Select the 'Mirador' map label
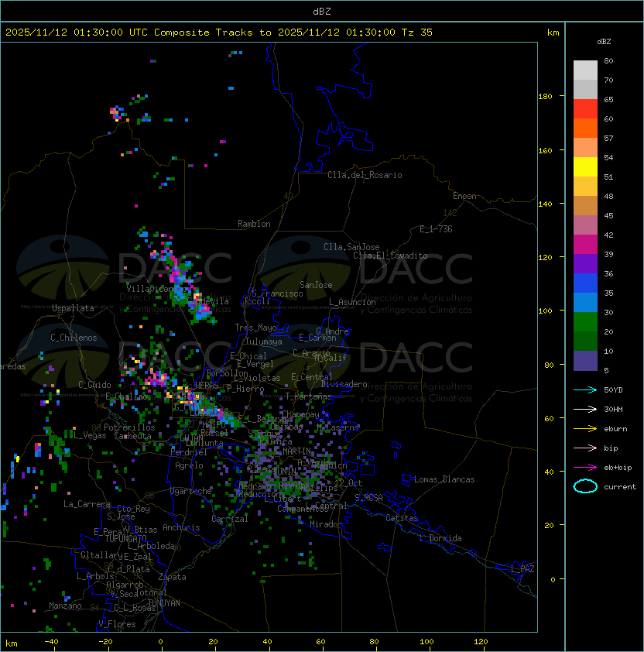Image resolution: width=644 pixels, height=652 pixels. pos(327,524)
